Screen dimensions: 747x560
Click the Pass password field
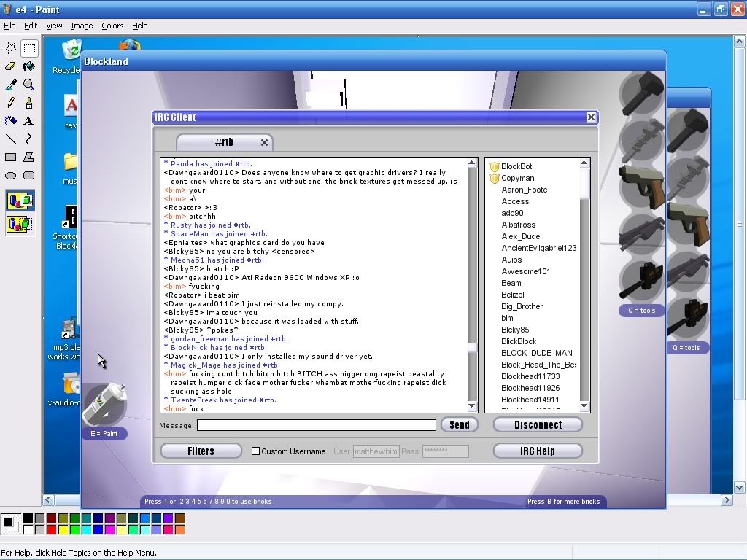[446, 451]
